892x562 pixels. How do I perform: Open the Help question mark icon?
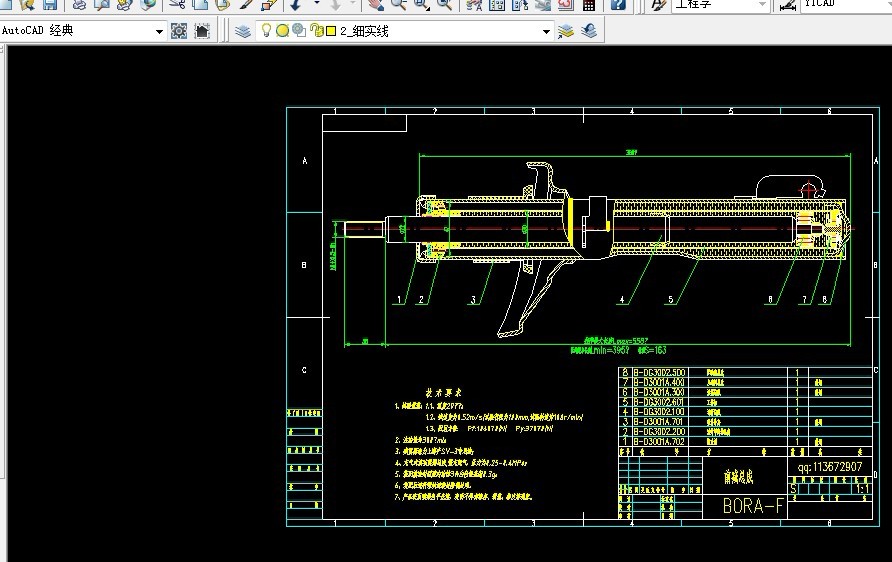(619, 4)
